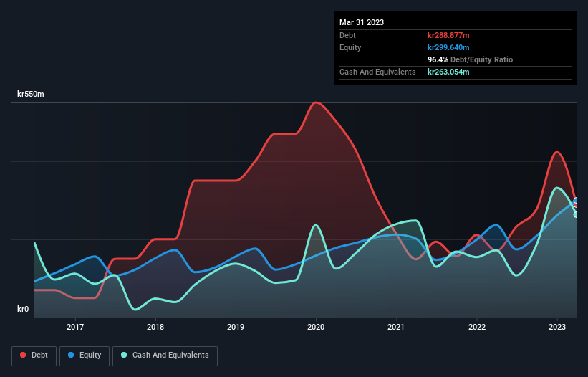Click the Cash line peak at 2023
The height and width of the screenshot is (377, 588).
[x=558, y=188]
